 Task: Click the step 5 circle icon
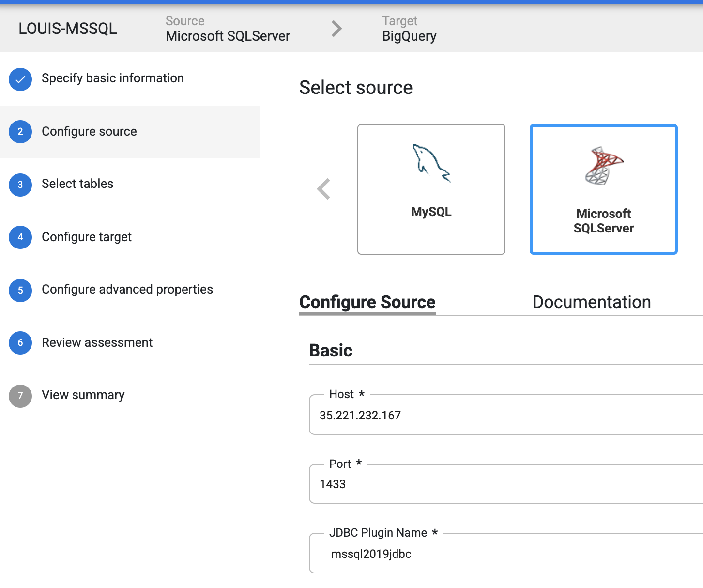[20, 290]
